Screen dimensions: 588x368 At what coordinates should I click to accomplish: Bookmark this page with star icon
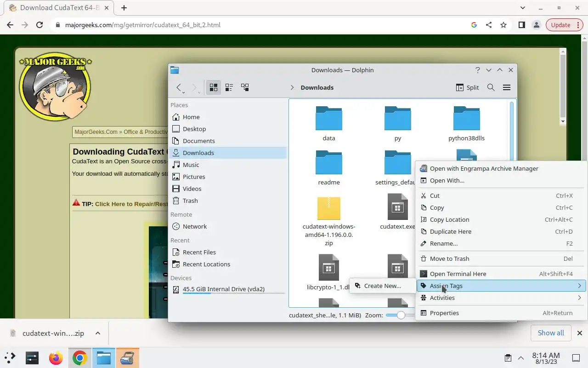pos(503,25)
